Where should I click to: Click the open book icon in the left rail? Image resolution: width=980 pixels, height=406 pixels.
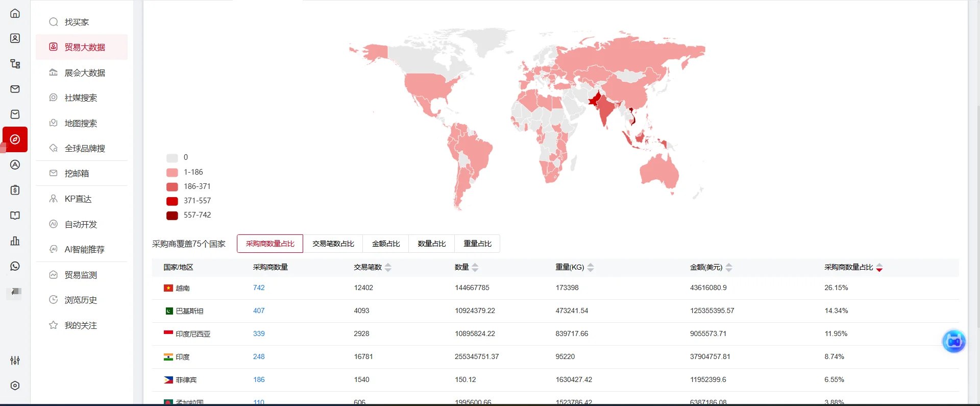[15, 216]
